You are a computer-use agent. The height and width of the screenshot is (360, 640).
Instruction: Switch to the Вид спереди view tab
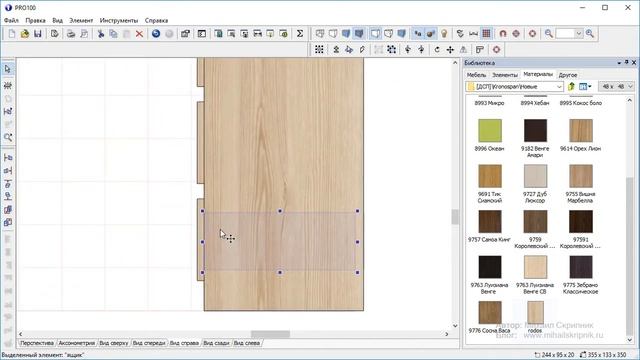point(149,343)
